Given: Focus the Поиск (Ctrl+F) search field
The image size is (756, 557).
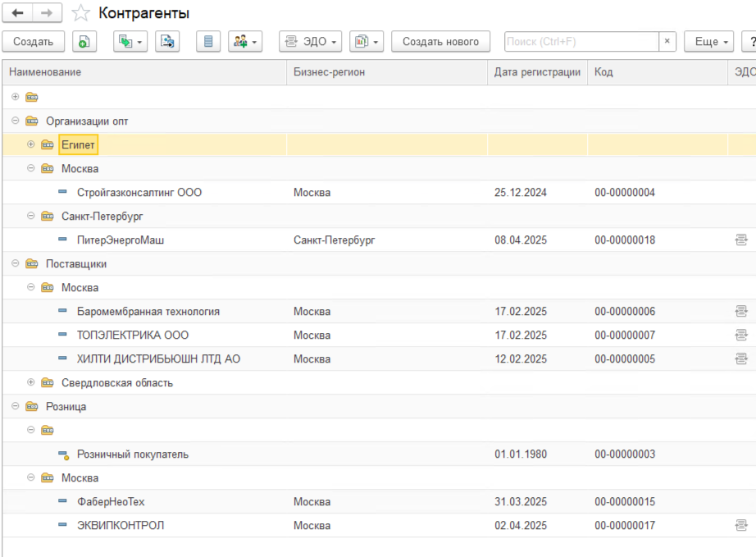Looking at the screenshot, I should click(x=581, y=42).
